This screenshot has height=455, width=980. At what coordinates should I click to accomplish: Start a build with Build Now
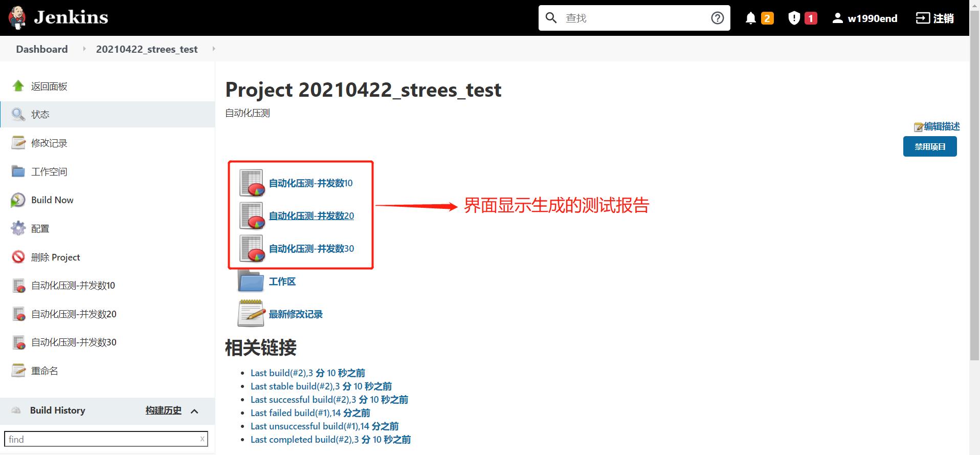[52, 200]
